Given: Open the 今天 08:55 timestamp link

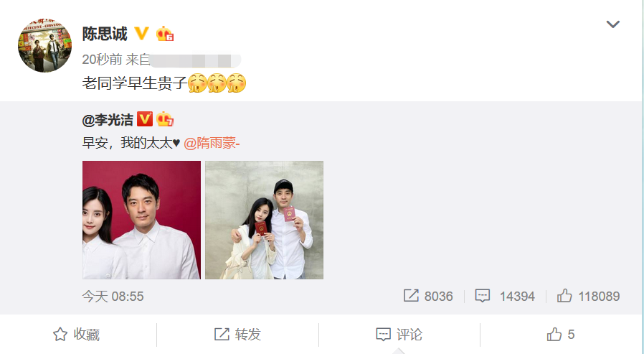Looking at the screenshot, I should (x=113, y=297).
